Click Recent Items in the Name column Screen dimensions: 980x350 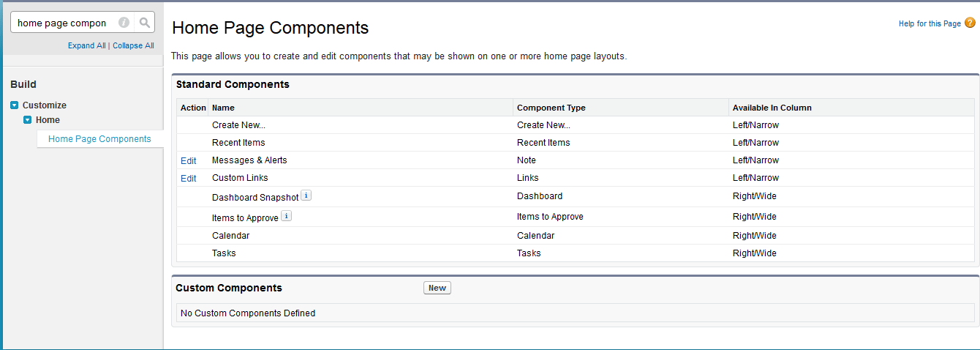coord(238,143)
